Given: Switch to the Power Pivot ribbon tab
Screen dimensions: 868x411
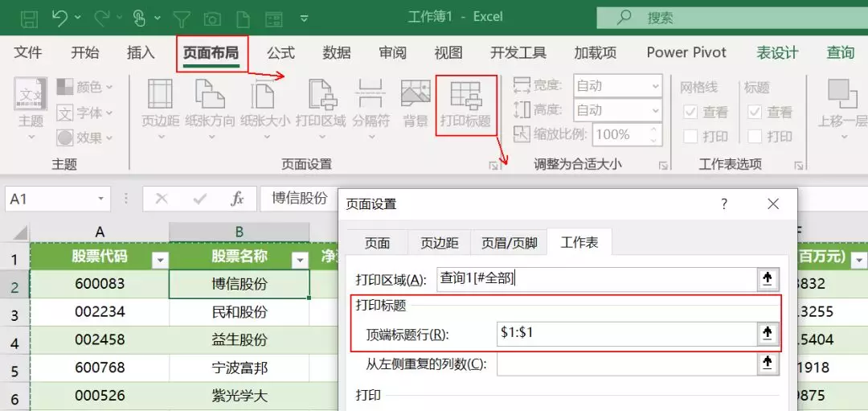Looking at the screenshot, I should click(x=686, y=52).
